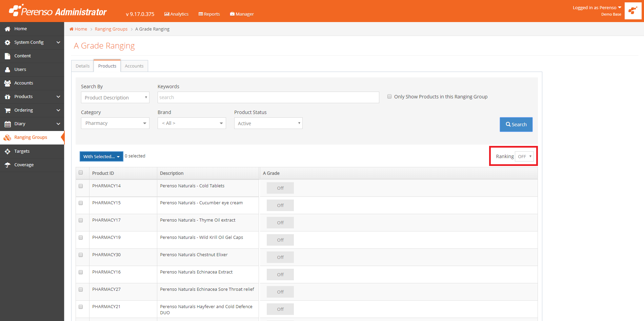Screen dimensions: 644x321
Task: Open the Search By dropdown
Action: (115, 97)
